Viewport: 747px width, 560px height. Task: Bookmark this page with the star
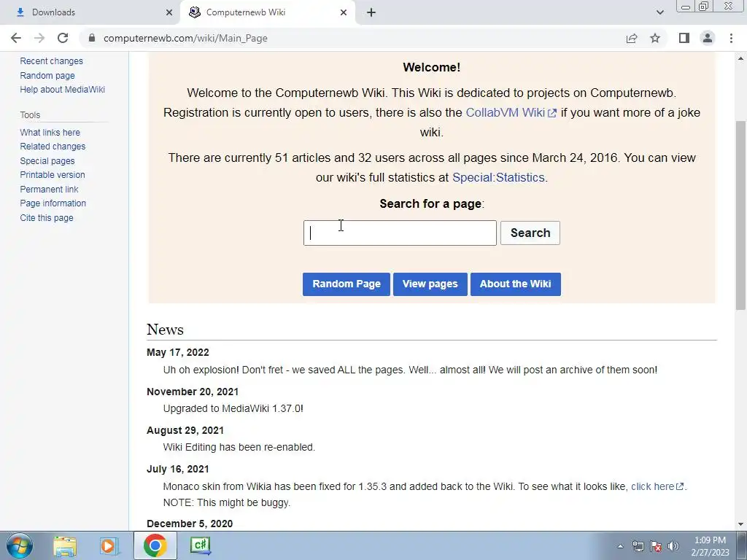(x=655, y=38)
